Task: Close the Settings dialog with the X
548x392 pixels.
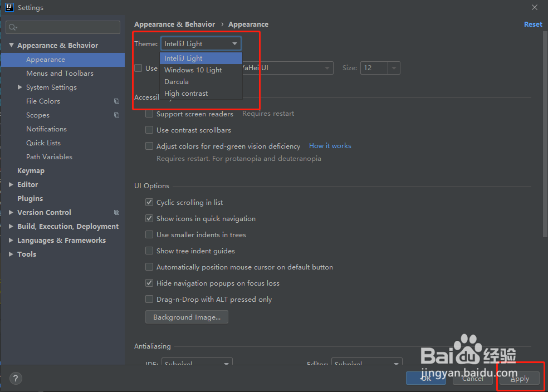Action: [x=535, y=7]
